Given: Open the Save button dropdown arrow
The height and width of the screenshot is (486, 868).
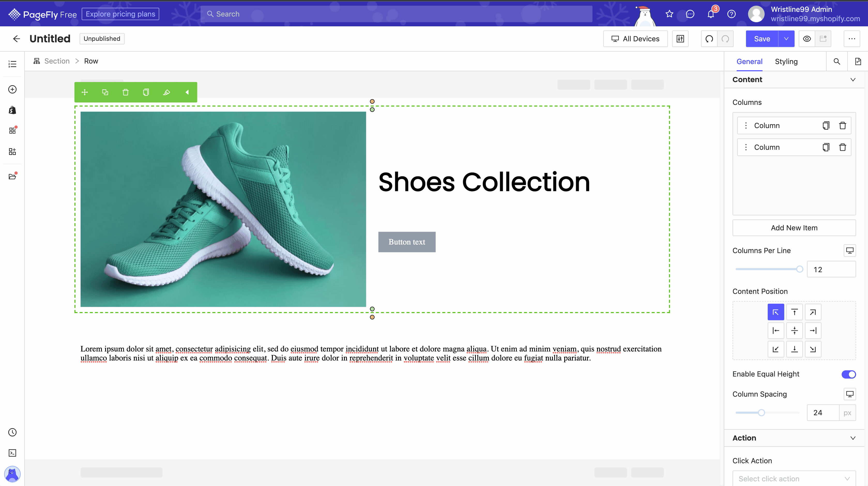Looking at the screenshot, I should pyautogui.click(x=786, y=39).
